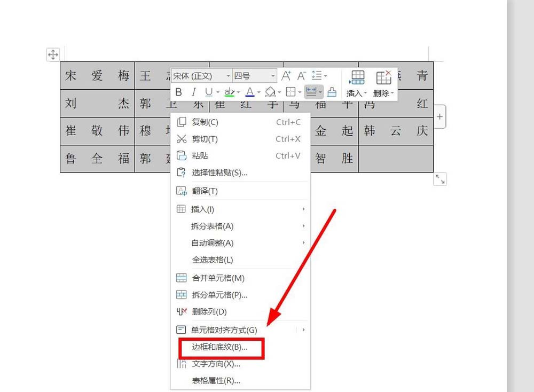The image size is (534, 392).
Task: Open 删除 dropdown arrow in mini toolbar
Action: 392,93
